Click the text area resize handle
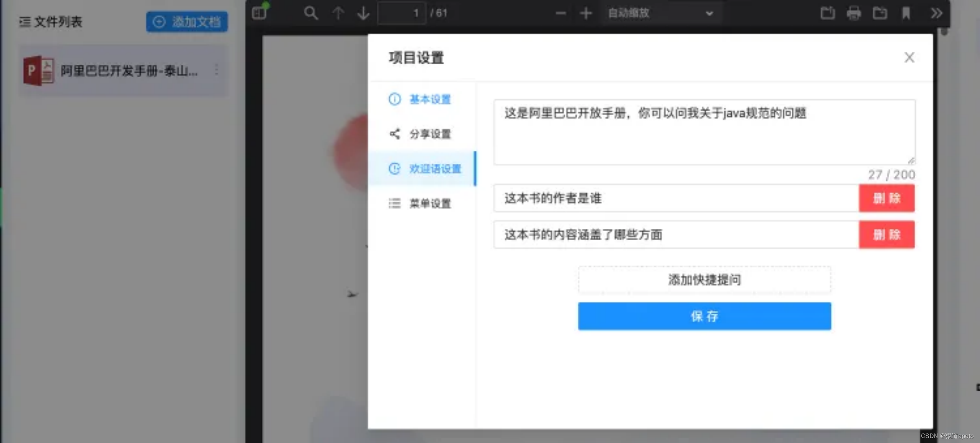Image resolution: width=980 pixels, height=443 pixels. 911,161
